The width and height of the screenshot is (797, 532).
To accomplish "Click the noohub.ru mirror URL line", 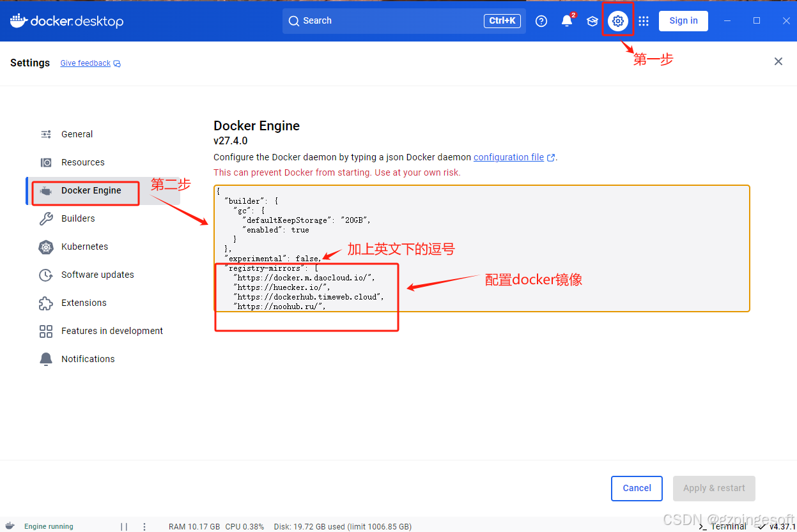I will pos(280,307).
